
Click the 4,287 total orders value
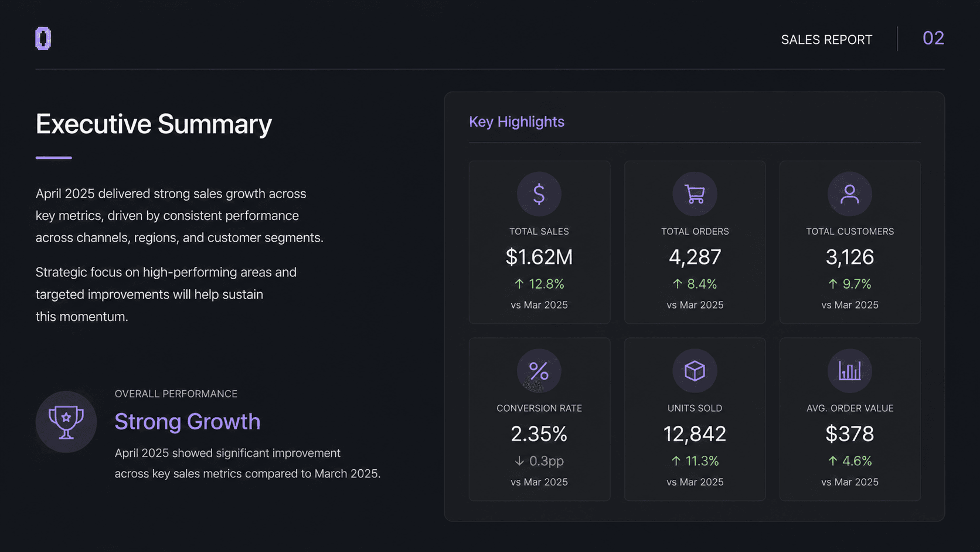pyautogui.click(x=695, y=257)
